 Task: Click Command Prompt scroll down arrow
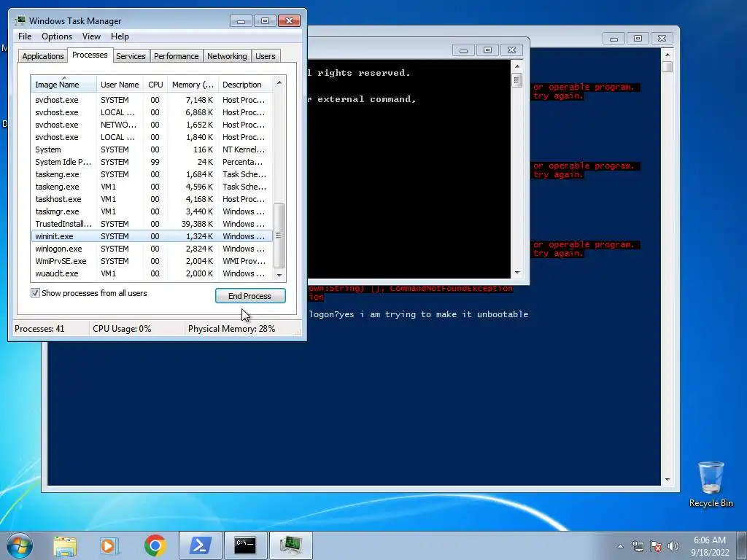(517, 273)
